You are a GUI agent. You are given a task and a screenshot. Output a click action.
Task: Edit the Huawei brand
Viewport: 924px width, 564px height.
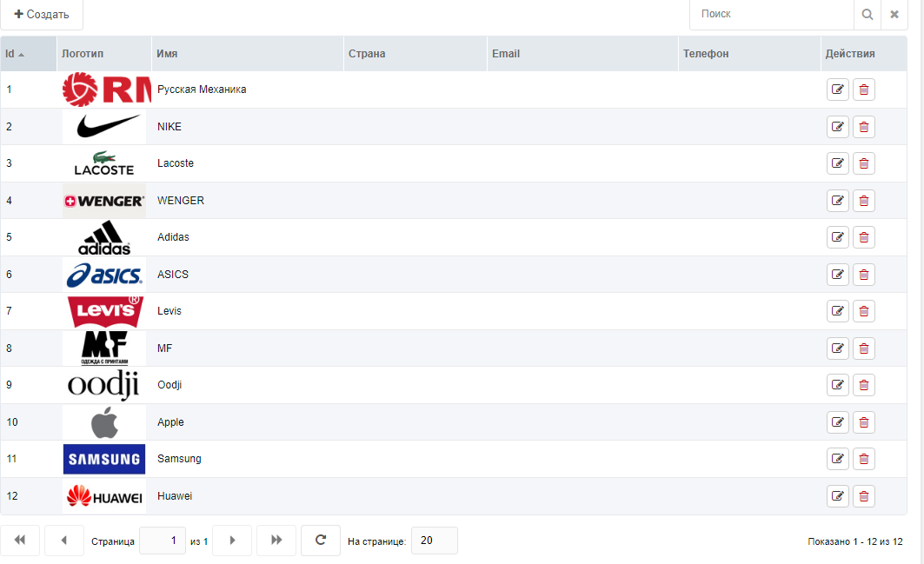point(837,495)
